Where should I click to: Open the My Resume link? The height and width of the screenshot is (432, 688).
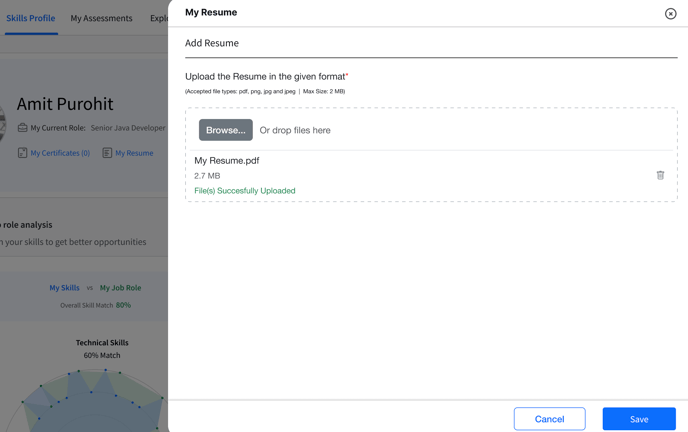134,153
